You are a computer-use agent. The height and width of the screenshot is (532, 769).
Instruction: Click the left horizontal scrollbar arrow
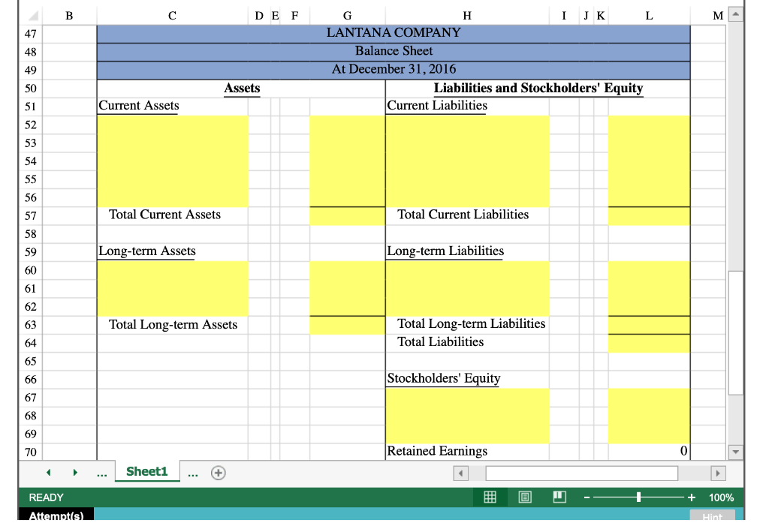(460, 473)
